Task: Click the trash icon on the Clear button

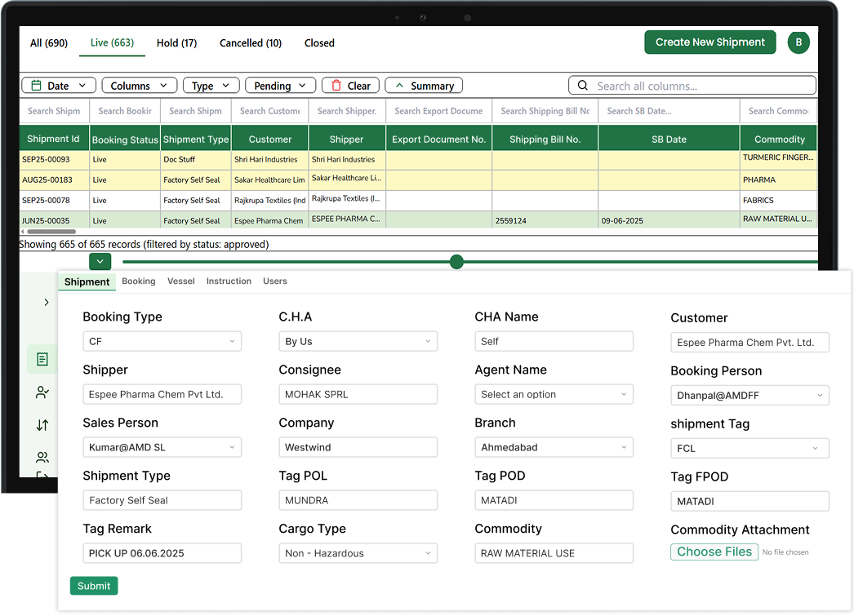Action: point(337,85)
